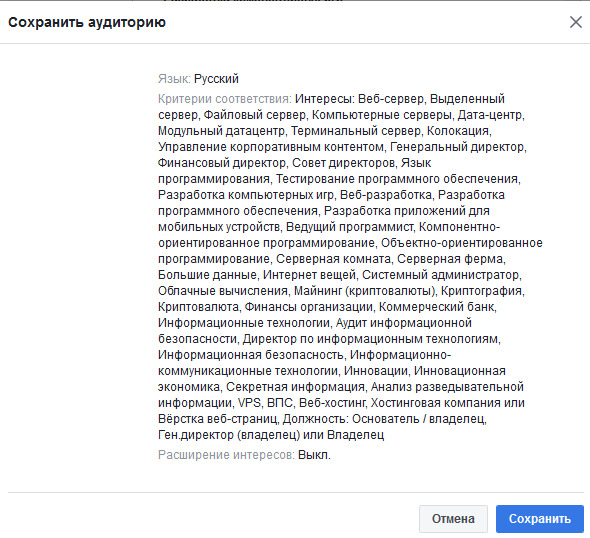The height and width of the screenshot is (538, 590).
Task: Click the Ген.директор (владелец) job title text
Action: [x=229, y=435]
